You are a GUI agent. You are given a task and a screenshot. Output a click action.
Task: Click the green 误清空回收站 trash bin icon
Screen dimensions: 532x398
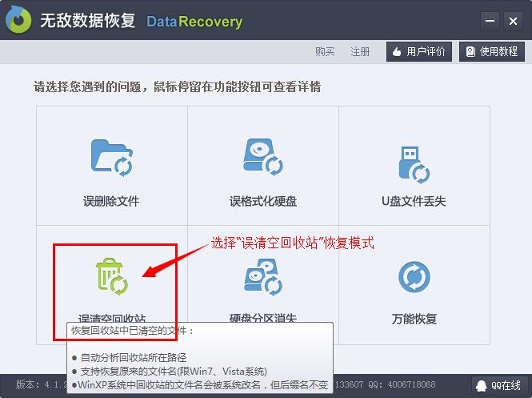coord(112,276)
